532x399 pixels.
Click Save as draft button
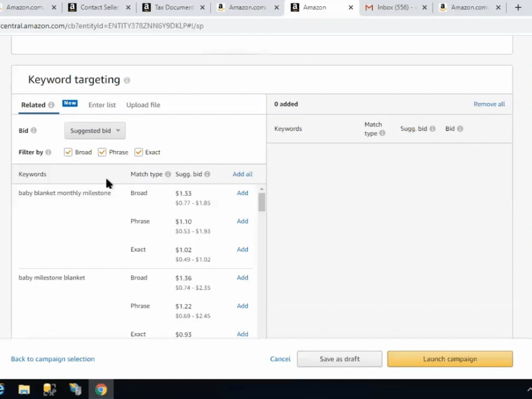339,359
